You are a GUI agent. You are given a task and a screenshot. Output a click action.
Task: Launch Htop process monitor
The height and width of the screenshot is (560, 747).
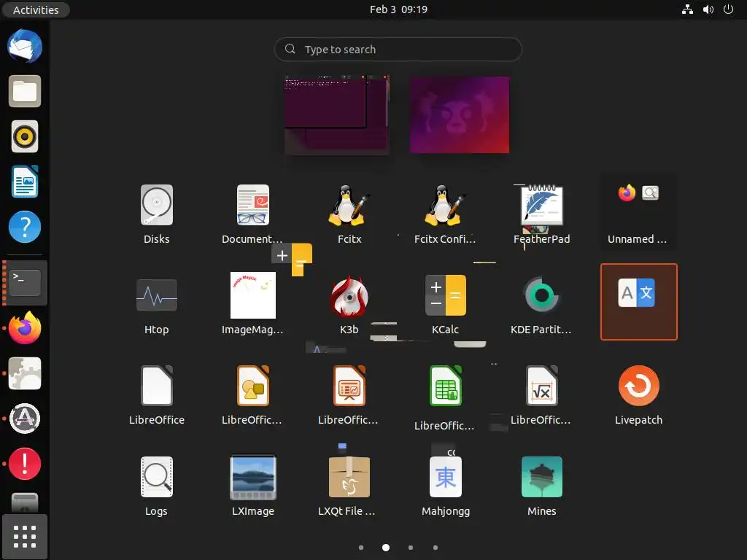(x=157, y=304)
